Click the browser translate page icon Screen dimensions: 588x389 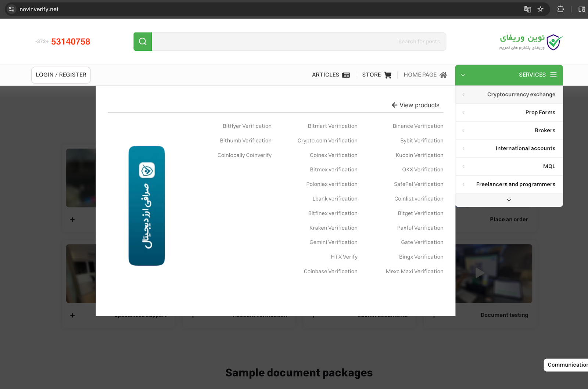(527, 9)
